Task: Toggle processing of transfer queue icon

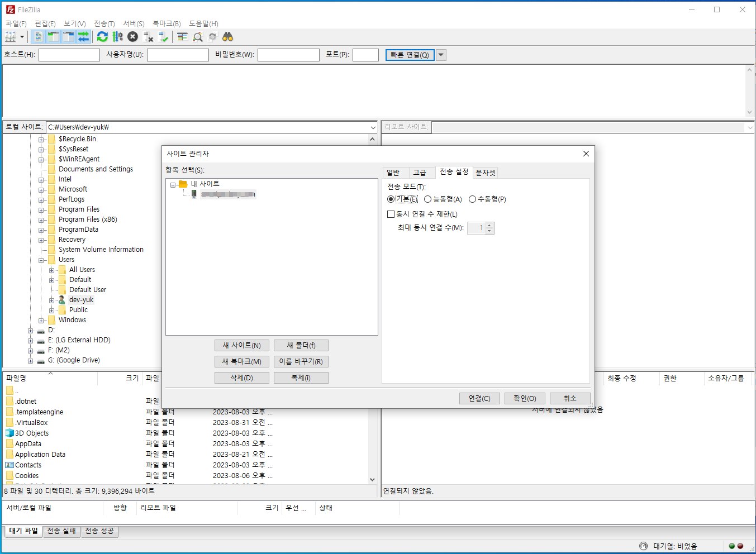Action: coord(117,37)
